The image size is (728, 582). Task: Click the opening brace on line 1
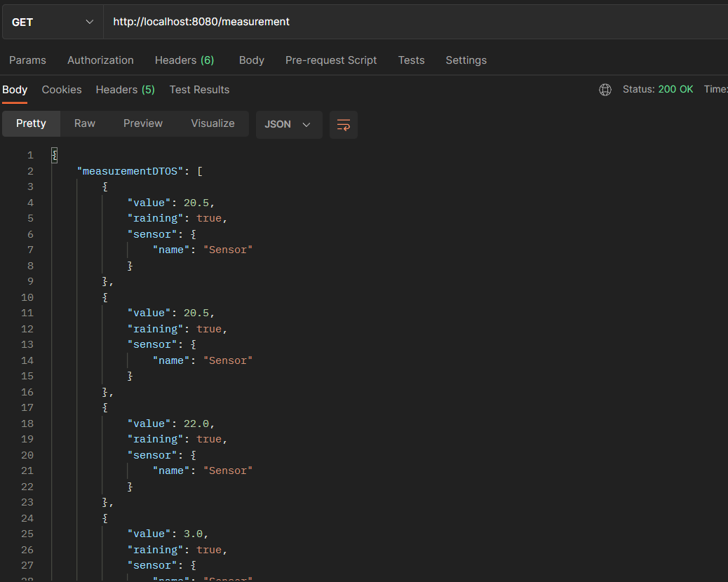(54, 155)
